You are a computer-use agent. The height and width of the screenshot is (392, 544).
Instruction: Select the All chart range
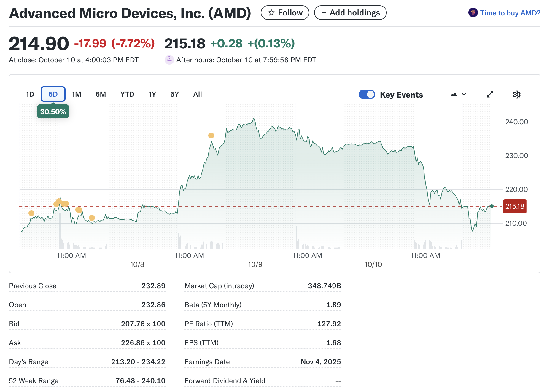click(x=198, y=94)
